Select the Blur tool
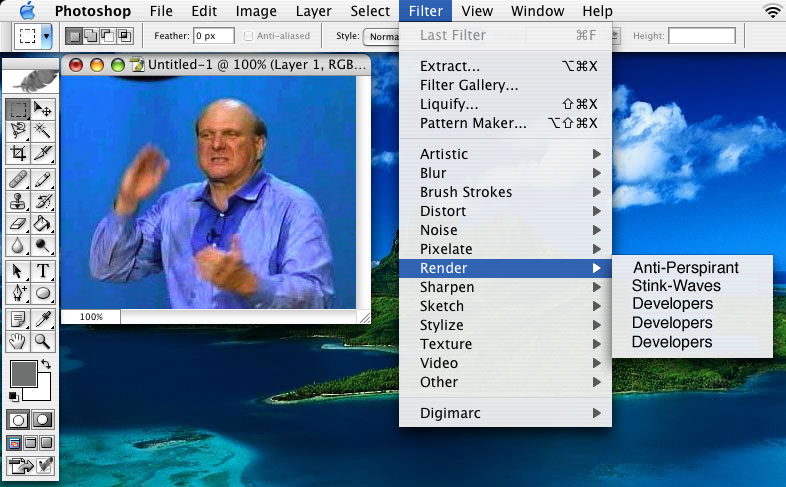Viewport: 786px width, 487px height. 18,246
